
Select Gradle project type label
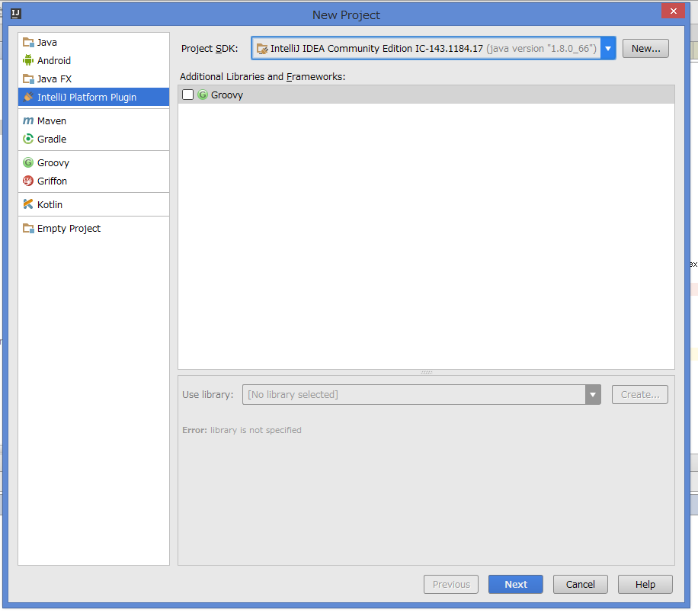click(52, 139)
